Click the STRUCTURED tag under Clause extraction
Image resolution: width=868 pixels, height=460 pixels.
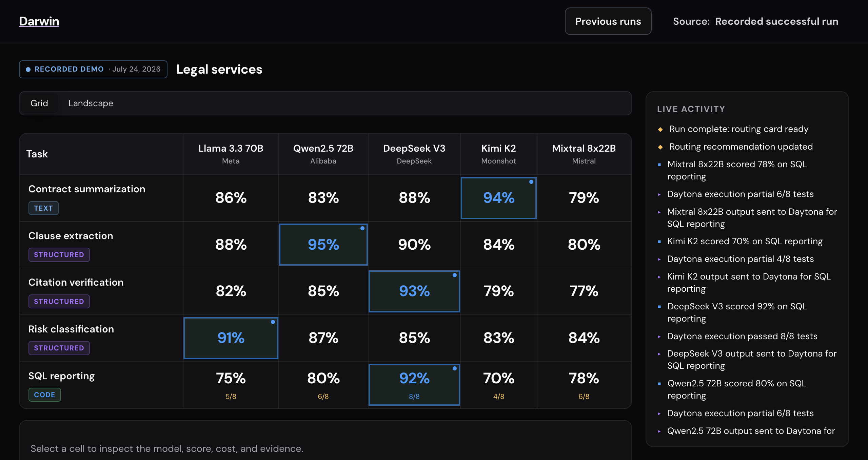pyautogui.click(x=59, y=254)
